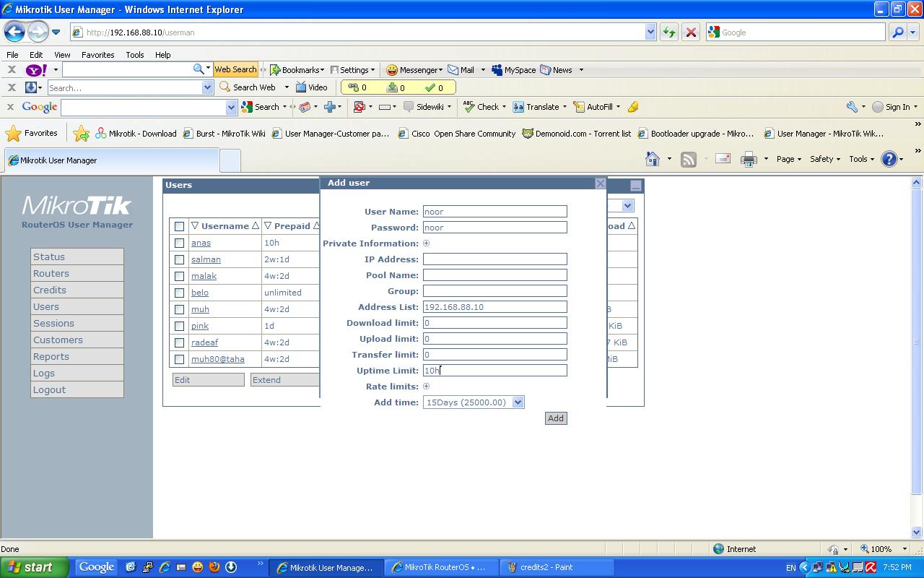Viewport: 924px width, 578px height.
Task: Switch to credits2 - Paint taskbar window
Action: (x=557, y=567)
